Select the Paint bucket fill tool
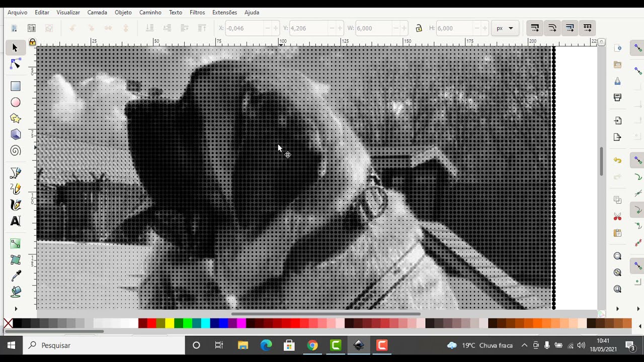Image resolution: width=644 pixels, height=362 pixels. pos(15,292)
